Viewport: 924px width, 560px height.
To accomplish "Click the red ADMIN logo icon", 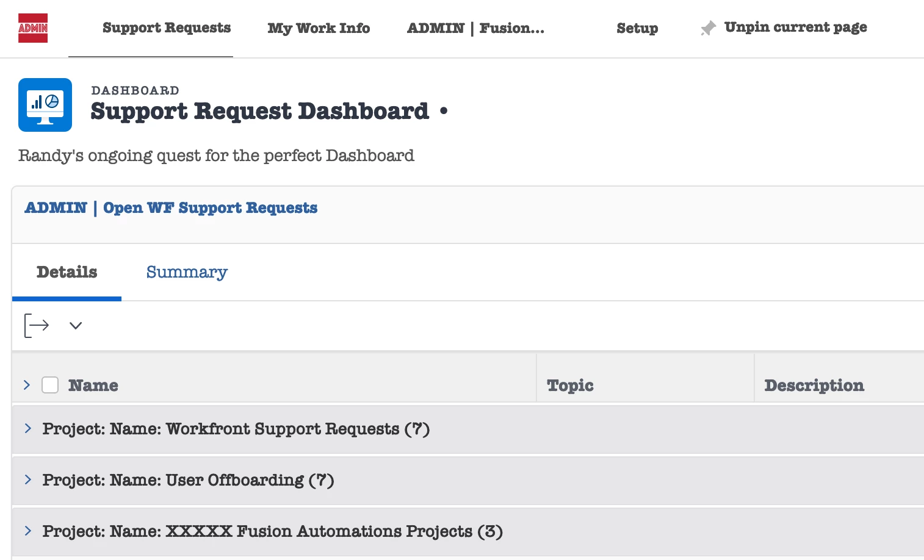I will 33,28.
